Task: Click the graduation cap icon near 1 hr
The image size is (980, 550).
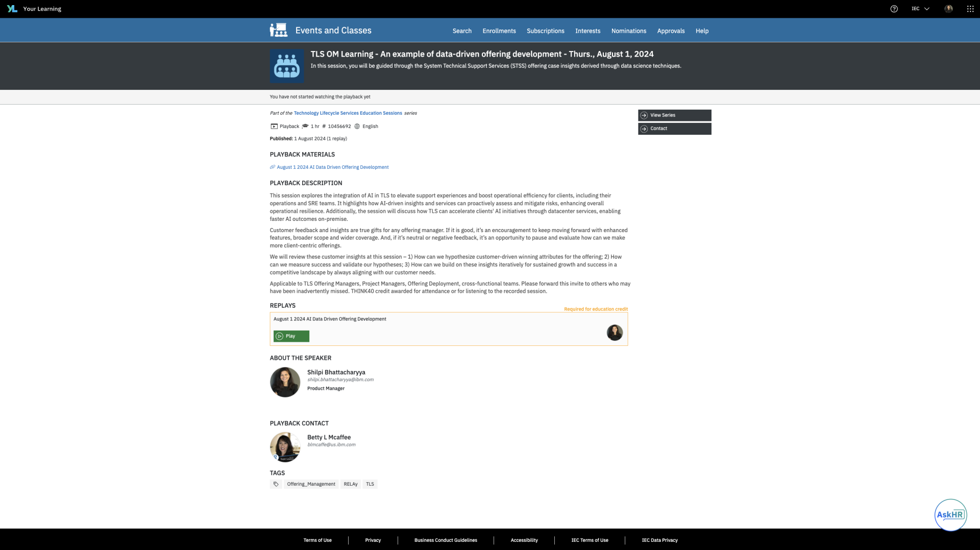Action: point(305,126)
